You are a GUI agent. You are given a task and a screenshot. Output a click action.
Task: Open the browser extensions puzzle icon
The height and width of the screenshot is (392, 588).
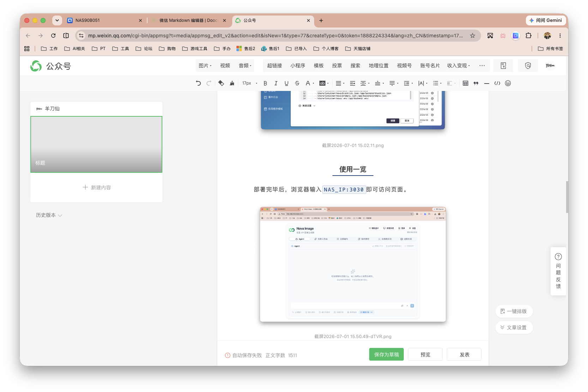[528, 36]
